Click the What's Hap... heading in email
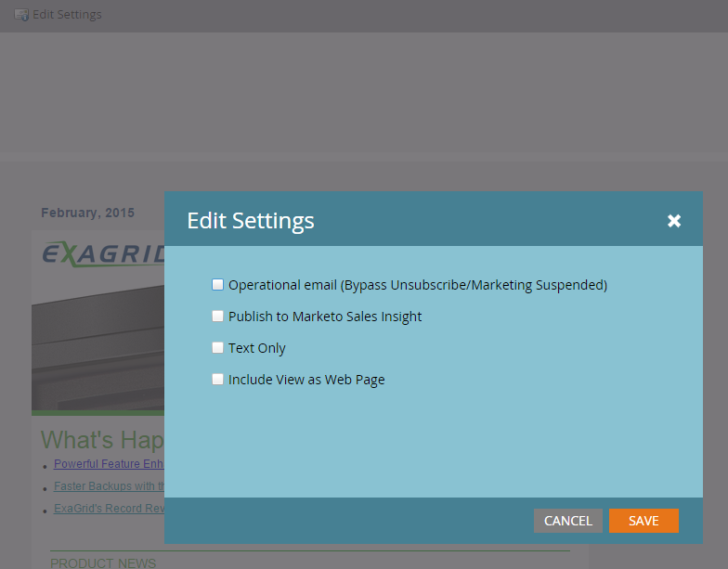 click(x=102, y=440)
